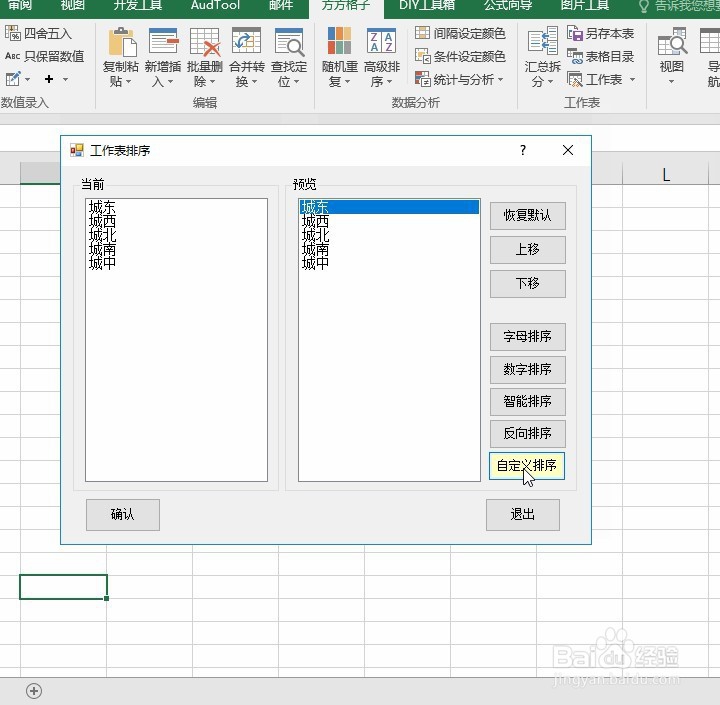Click the 视图 magnifier grid icon
Screen dimensions: 720x705
pyautogui.click(x=672, y=42)
